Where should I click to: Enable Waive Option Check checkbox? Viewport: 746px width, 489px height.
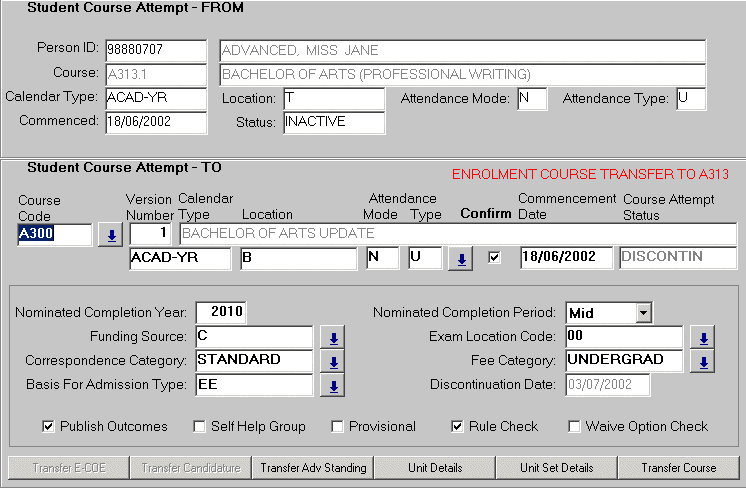point(574,427)
